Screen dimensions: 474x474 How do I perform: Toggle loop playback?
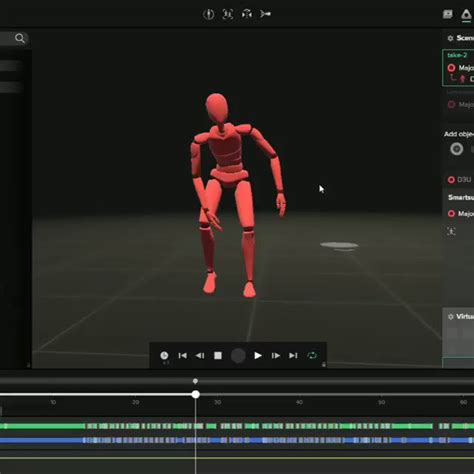coord(312,356)
